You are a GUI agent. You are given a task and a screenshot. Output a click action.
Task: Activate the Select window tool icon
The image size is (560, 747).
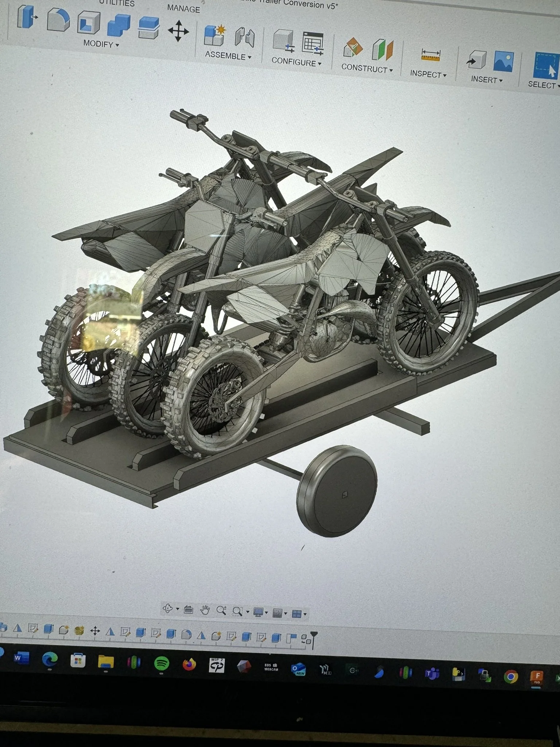546,66
